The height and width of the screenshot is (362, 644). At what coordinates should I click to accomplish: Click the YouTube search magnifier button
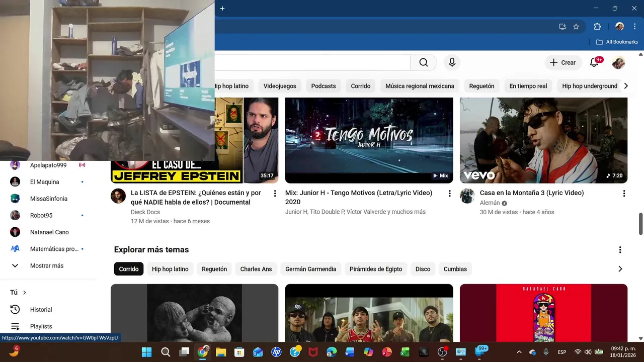point(424,62)
